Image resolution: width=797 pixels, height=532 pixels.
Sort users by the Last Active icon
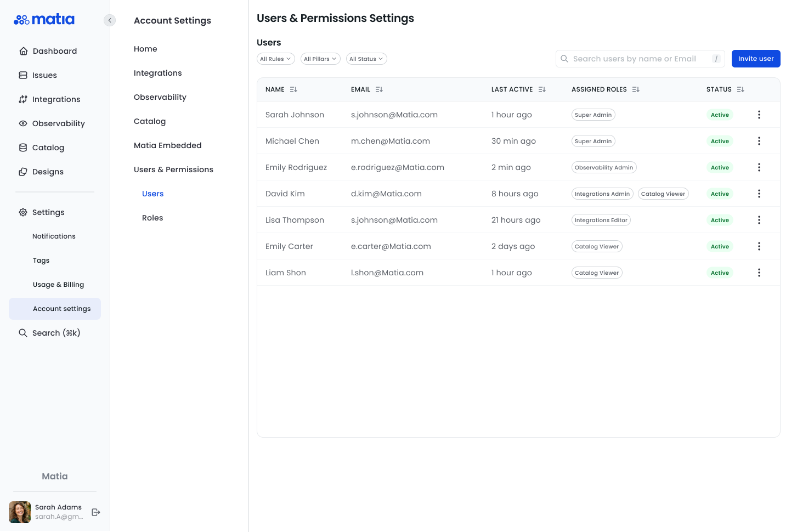point(542,89)
